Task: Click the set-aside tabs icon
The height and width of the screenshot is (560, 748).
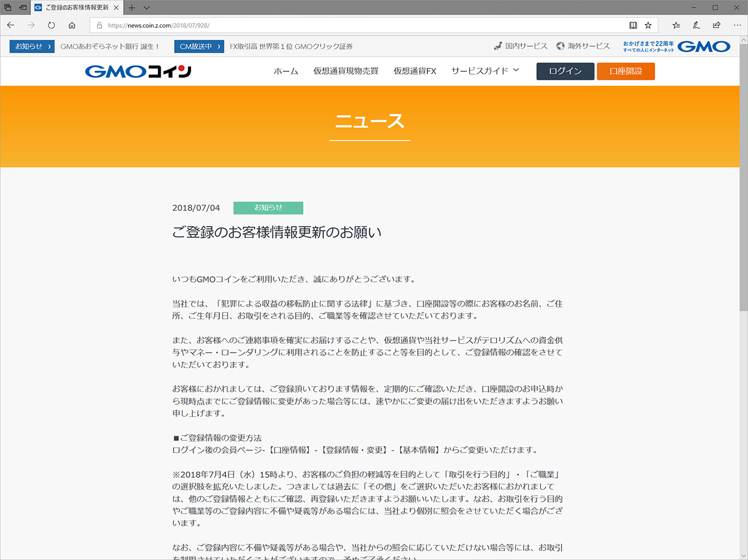Action: pyautogui.click(x=7, y=8)
